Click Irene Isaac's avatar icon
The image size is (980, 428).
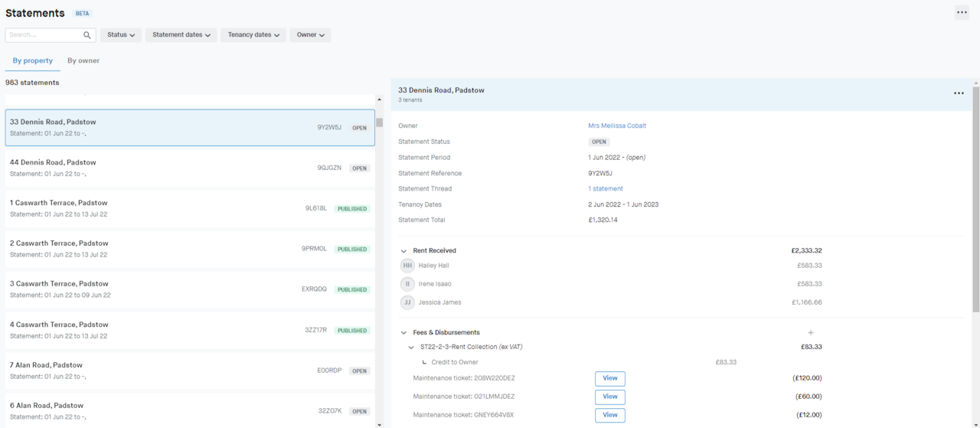[407, 284]
